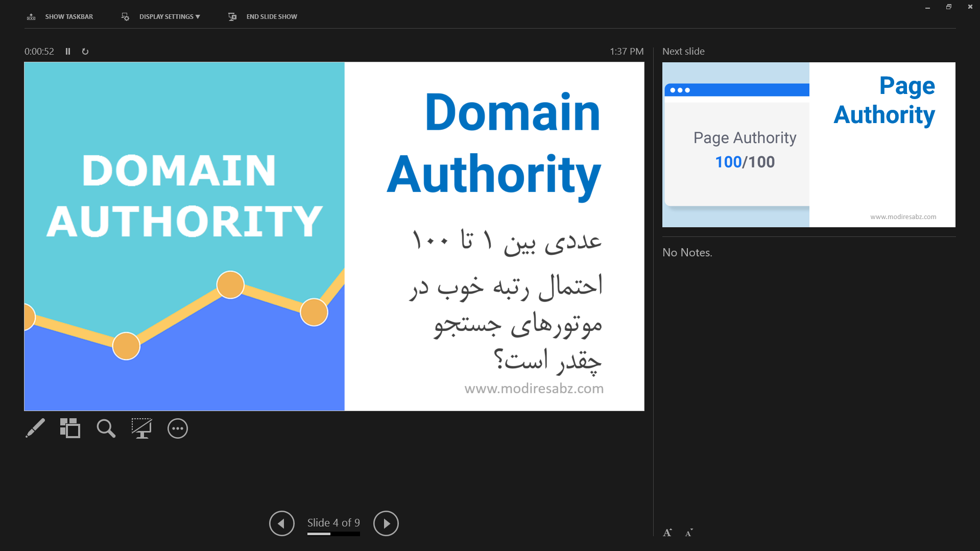Click Show Taskbar button

point(60,17)
